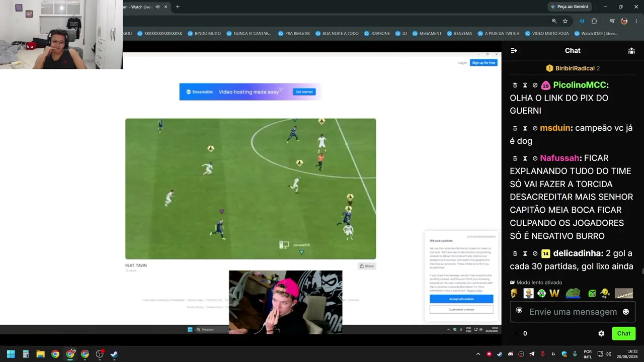Image resolution: width=644 pixels, height=362 pixels.
Task: Pick the golden skull emote
Action: pyautogui.click(x=514, y=293)
